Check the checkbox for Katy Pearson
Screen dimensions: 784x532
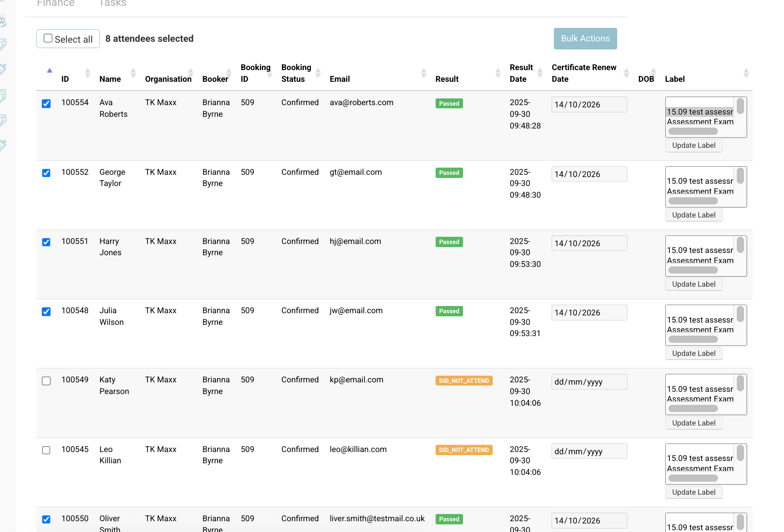coord(46,381)
